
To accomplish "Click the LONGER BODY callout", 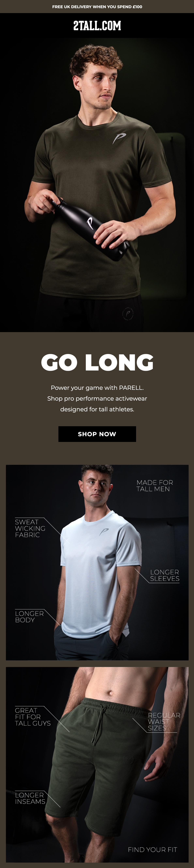I will pos(29,617).
